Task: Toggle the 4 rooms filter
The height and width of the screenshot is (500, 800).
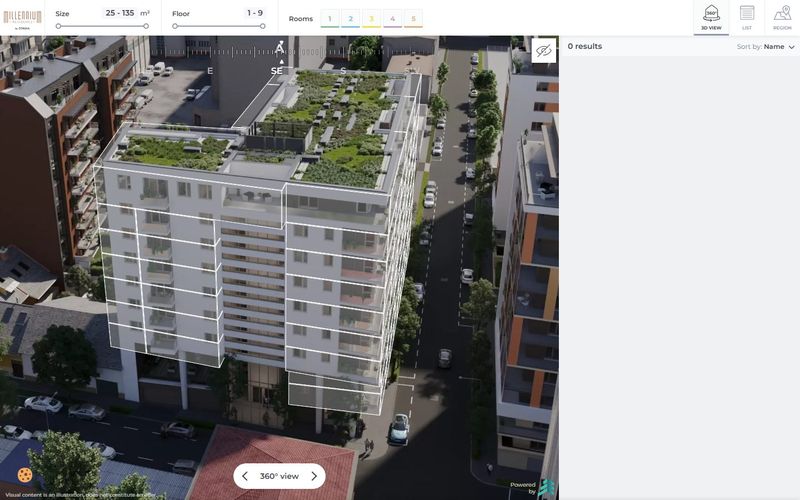Action: [392, 19]
